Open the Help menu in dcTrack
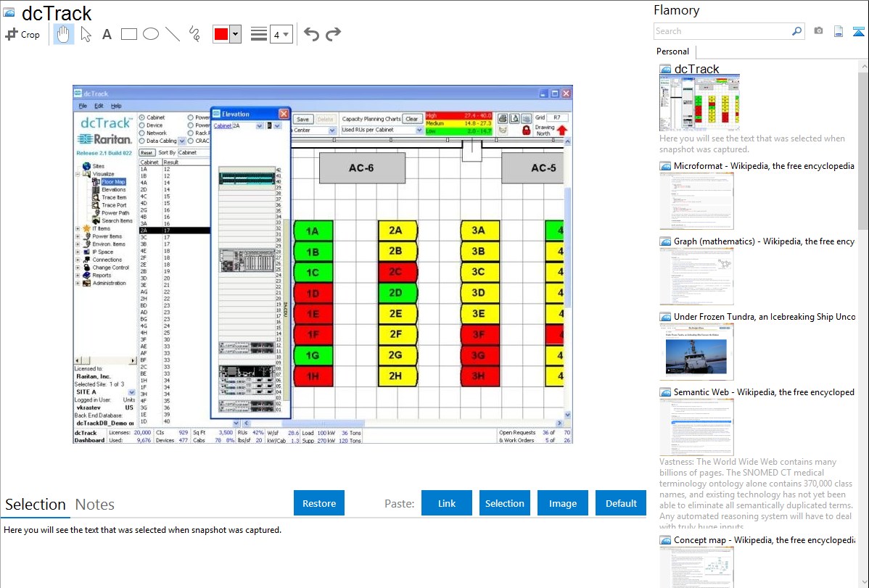 pyautogui.click(x=116, y=106)
